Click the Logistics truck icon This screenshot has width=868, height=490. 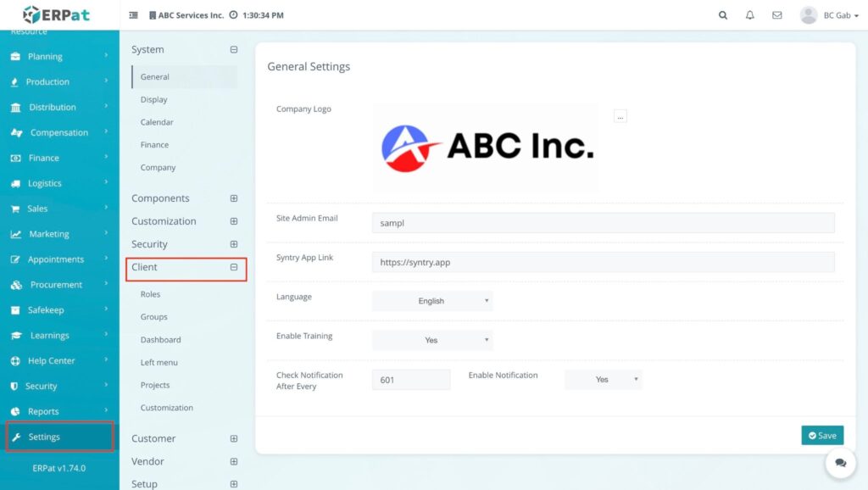[15, 183]
